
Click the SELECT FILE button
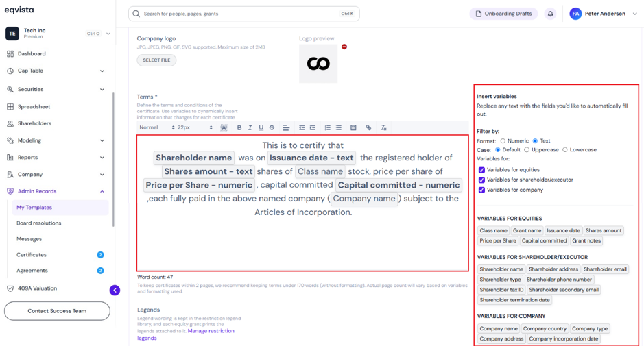click(x=156, y=60)
